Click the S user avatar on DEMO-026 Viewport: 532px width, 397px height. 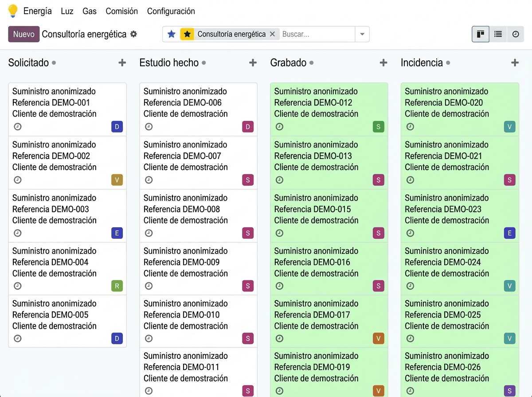510,391
